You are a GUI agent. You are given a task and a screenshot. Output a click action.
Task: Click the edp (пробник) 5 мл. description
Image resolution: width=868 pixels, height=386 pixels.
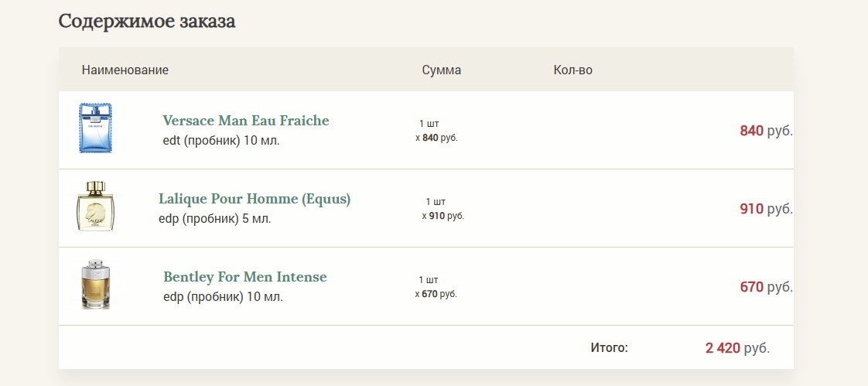(x=215, y=219)
